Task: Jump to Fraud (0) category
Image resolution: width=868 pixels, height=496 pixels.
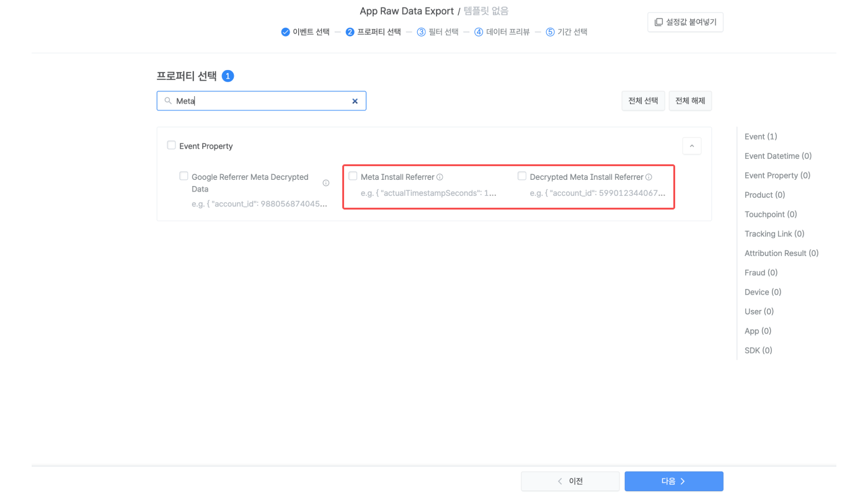Action: [x=761, y=273]
